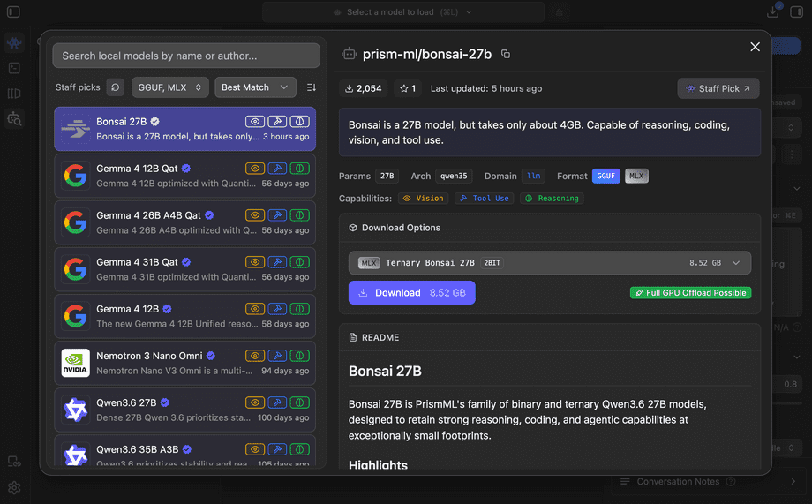Toggle the right sidebar panel icon
This screenshot has width=812, height=504.
[x=796, y=11]
